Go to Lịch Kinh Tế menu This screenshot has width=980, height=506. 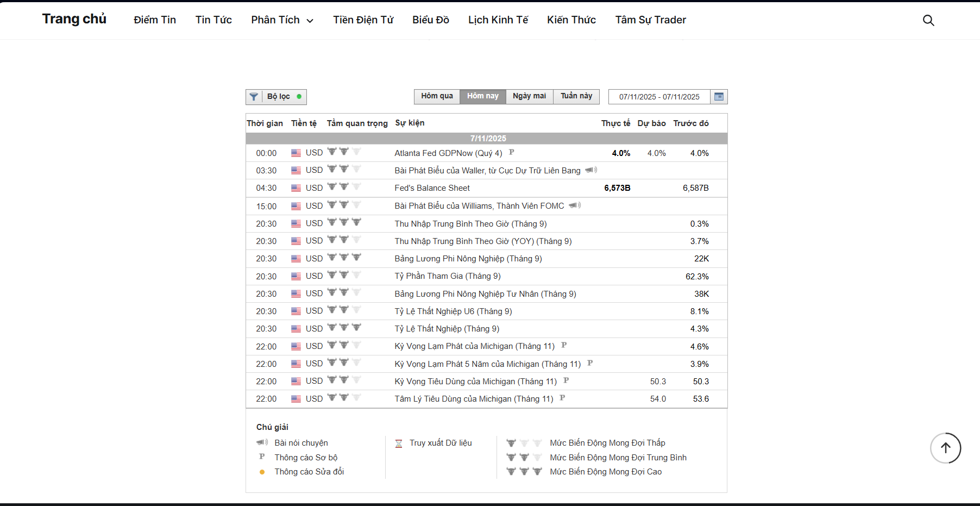click(x=498, y=20)
